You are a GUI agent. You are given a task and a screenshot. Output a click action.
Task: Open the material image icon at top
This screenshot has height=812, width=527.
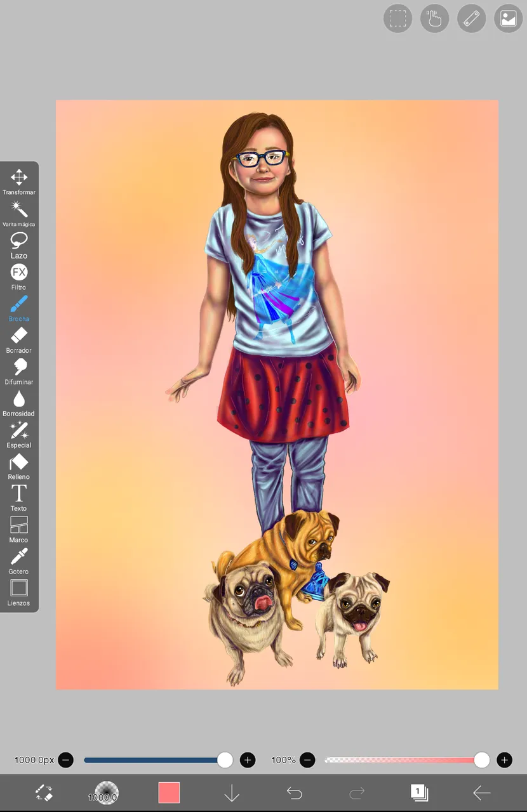pos(508,18)
